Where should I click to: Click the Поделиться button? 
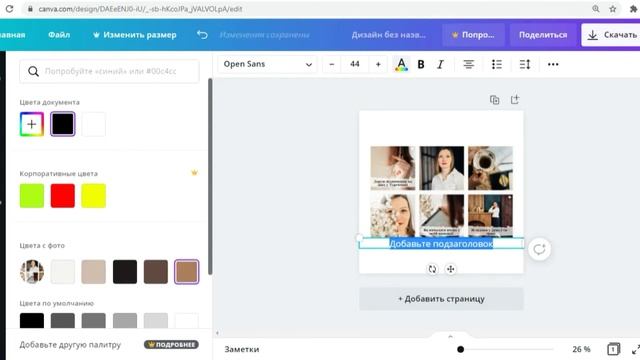point(543,35)
